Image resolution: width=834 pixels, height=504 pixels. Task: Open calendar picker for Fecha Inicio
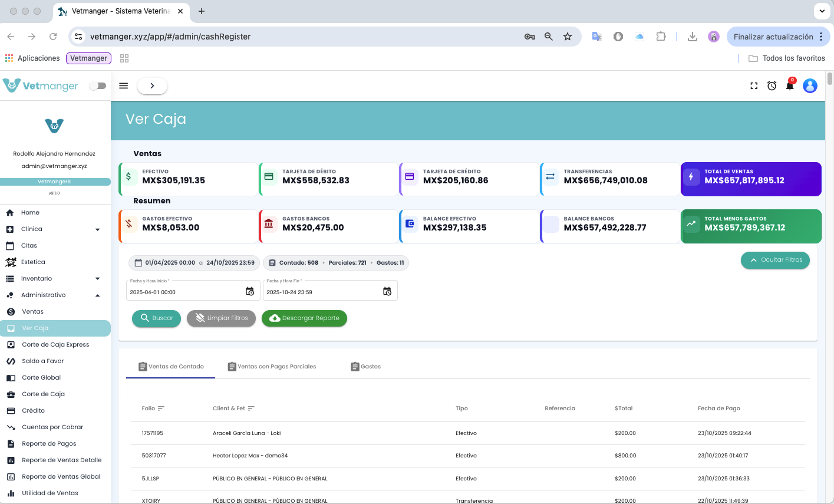pyautogui.click(x=250, y=292)
